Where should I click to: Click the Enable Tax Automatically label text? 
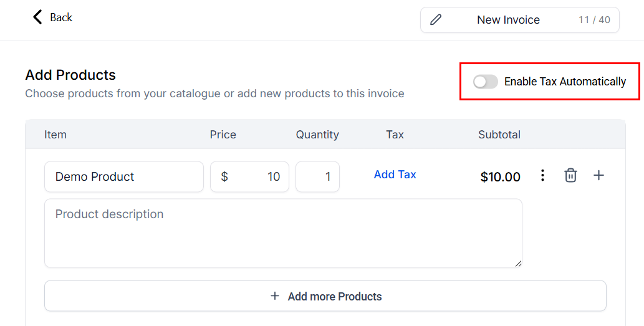point(565,82)
